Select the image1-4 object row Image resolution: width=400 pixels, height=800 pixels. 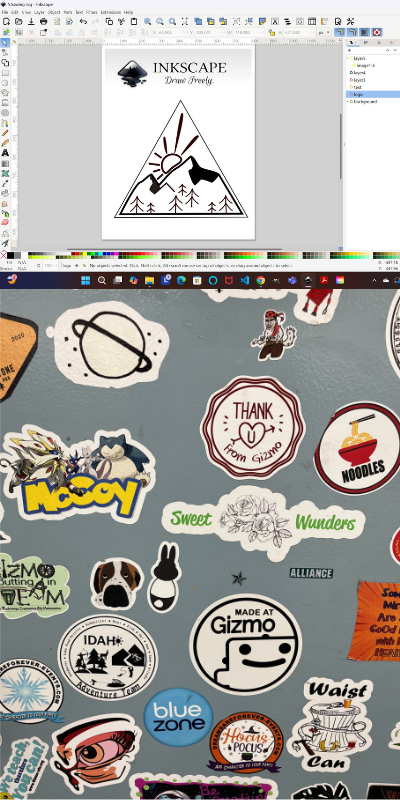point(372,65)
